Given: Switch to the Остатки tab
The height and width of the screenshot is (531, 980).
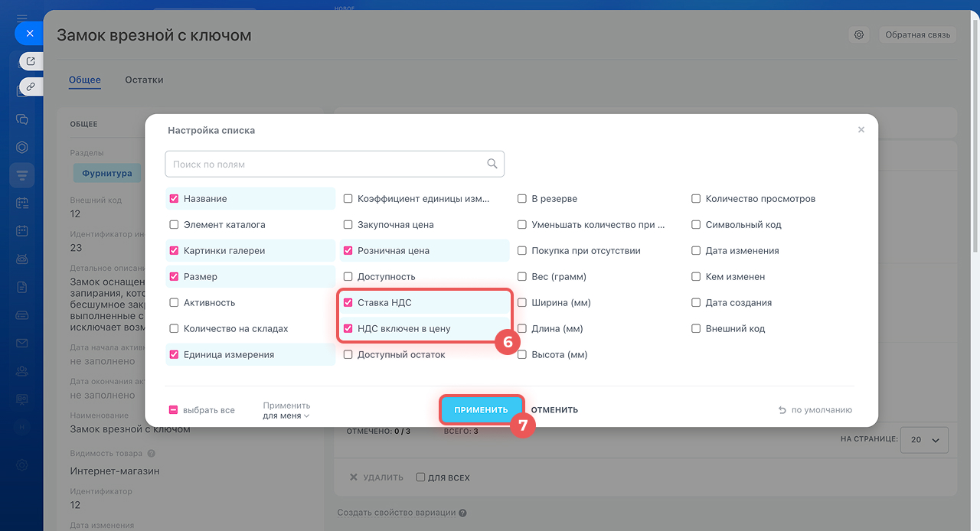Looking at the screenshot, I should tap(144, 80).
